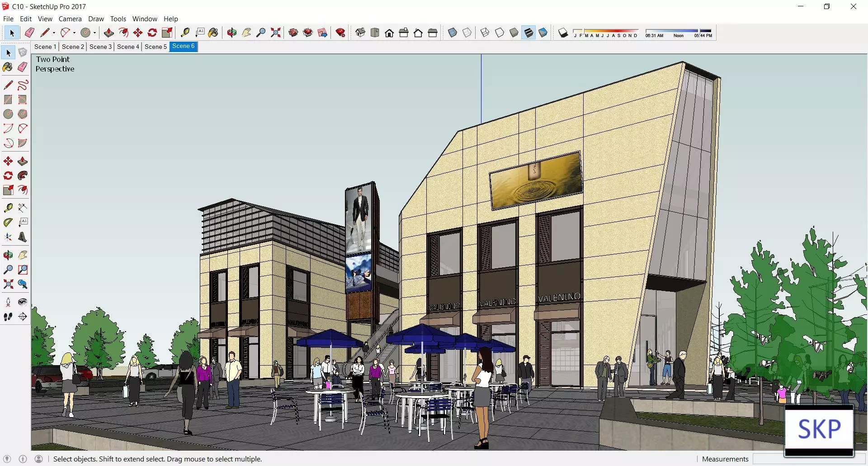Select the Rectangle tool in left toolbar

[x=8, y=100]
